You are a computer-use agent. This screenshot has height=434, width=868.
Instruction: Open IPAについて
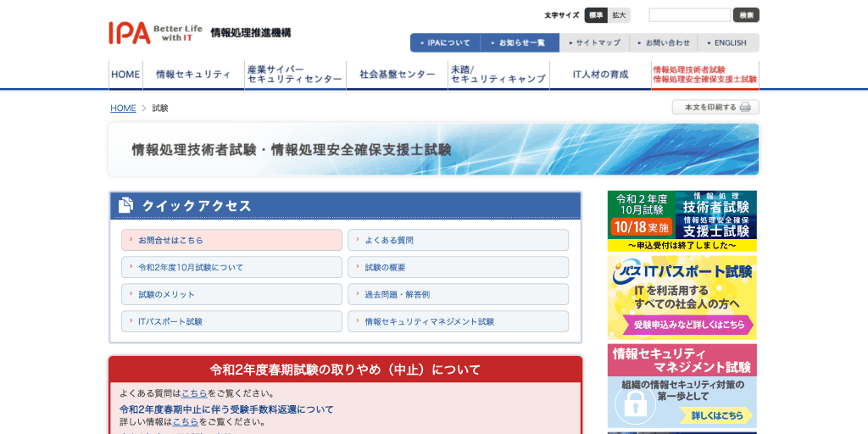(x=445, y=42)
